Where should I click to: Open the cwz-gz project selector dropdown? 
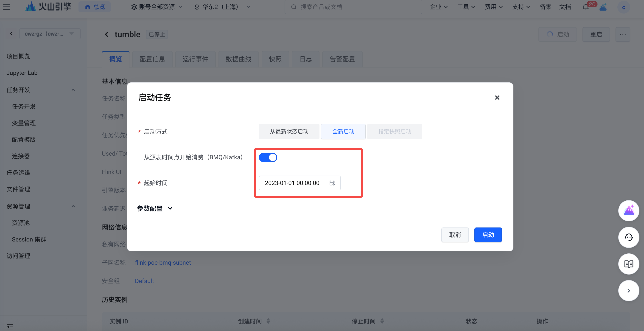pos(50,34)
